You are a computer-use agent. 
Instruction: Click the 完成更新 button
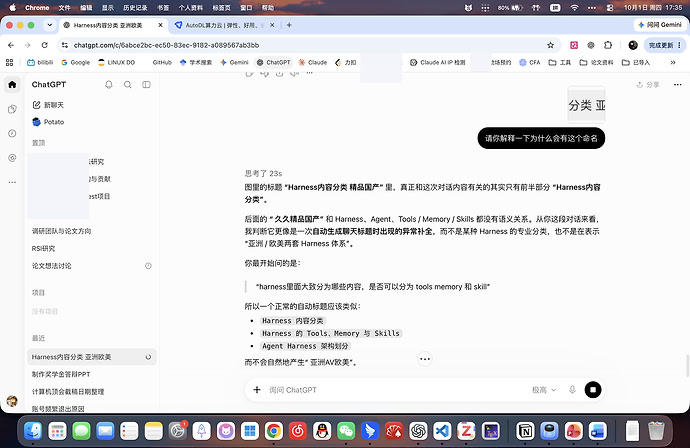pos(664,45)
